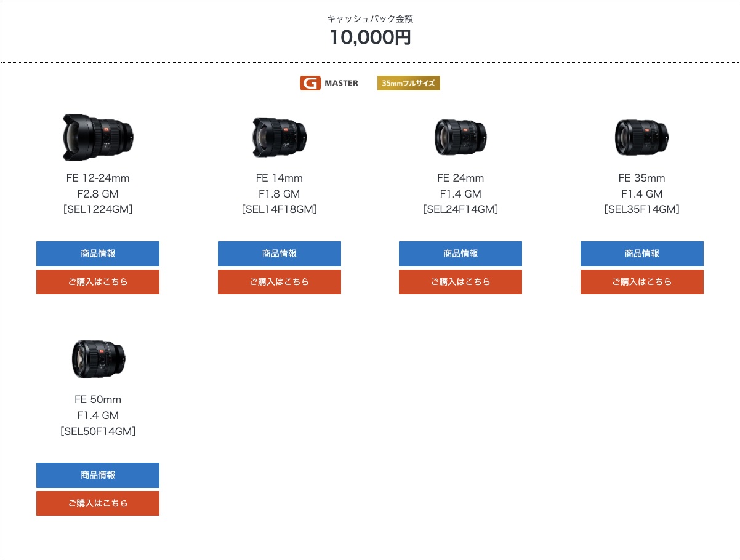The image size is (740, 560).
Task: Click the 10,000円 cashback amount heading
Action: pos(370,38)
